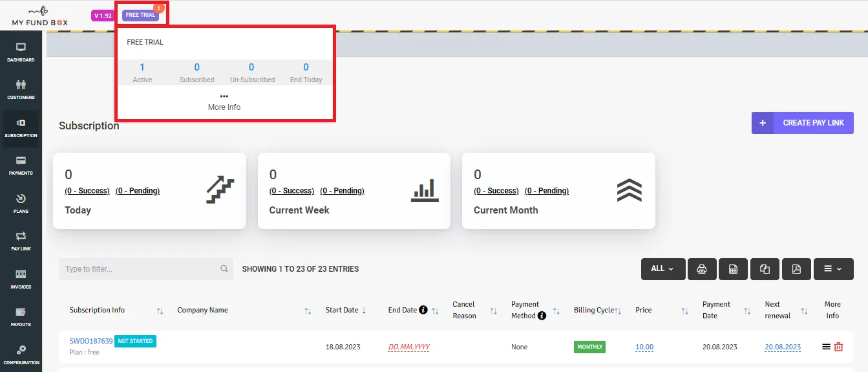Screen dimensions: 868x372
Task: Click the Payment Method info icon
Action: [542, 316]
